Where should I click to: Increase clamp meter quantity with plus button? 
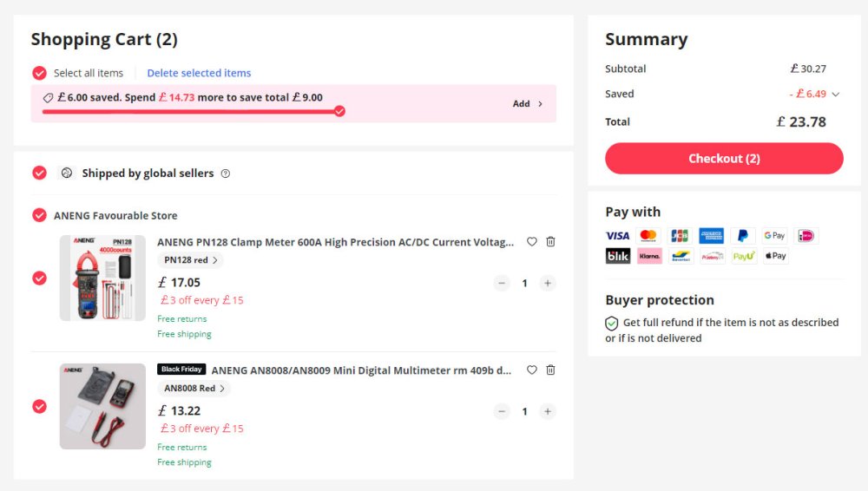(547, 283)
